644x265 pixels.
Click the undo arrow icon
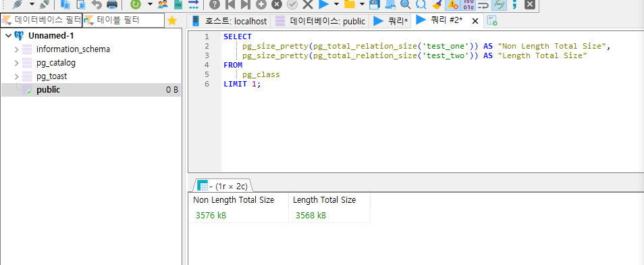pos(97,5)
